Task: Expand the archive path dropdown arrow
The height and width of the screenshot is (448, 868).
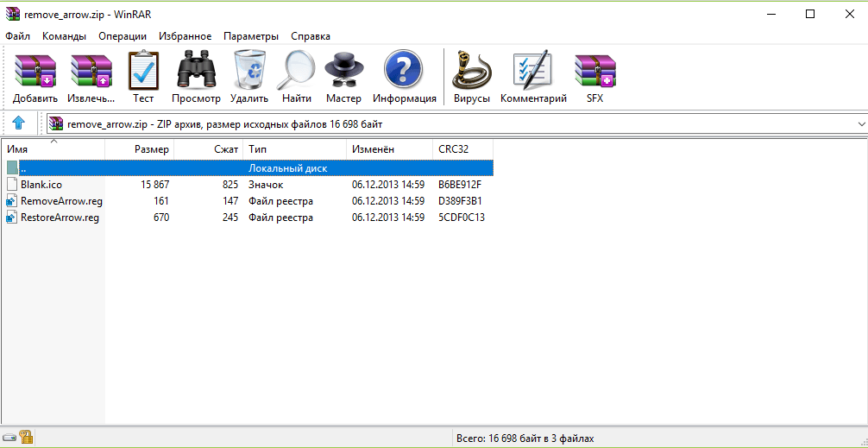Action: click(860, 124)
